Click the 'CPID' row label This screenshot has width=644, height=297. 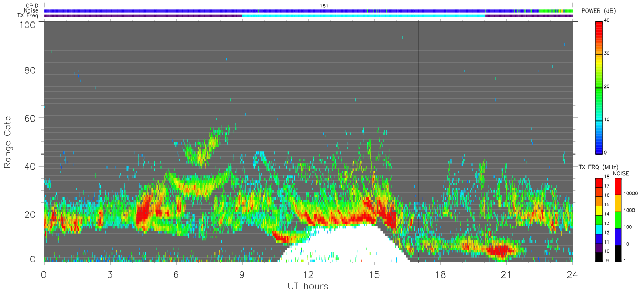[x=33, y=6]
